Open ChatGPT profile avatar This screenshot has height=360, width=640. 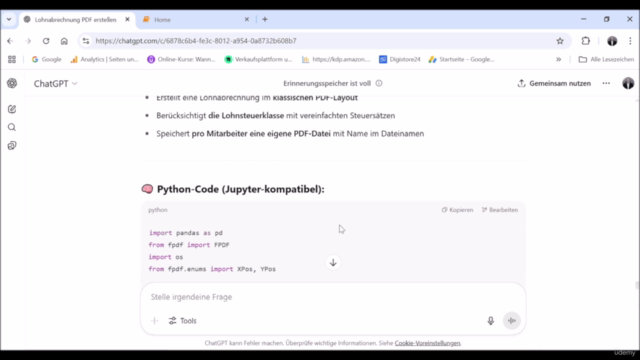[628, 83]
